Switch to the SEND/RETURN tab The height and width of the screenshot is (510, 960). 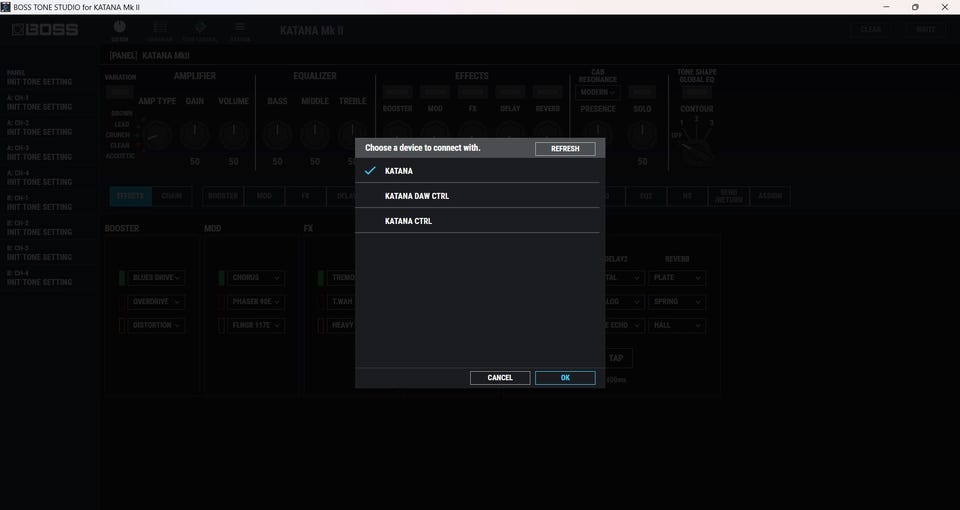tap(729, 196)
